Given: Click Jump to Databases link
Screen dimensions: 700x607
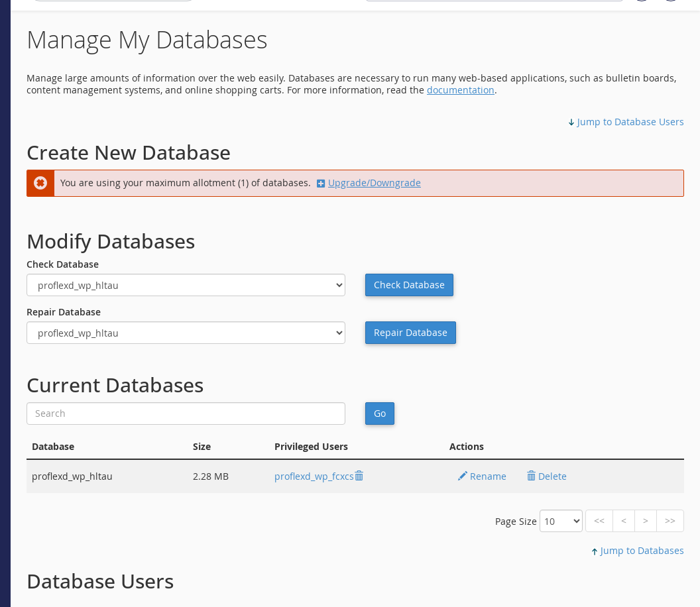Looking at the screenshot, I should pos(638,551).
